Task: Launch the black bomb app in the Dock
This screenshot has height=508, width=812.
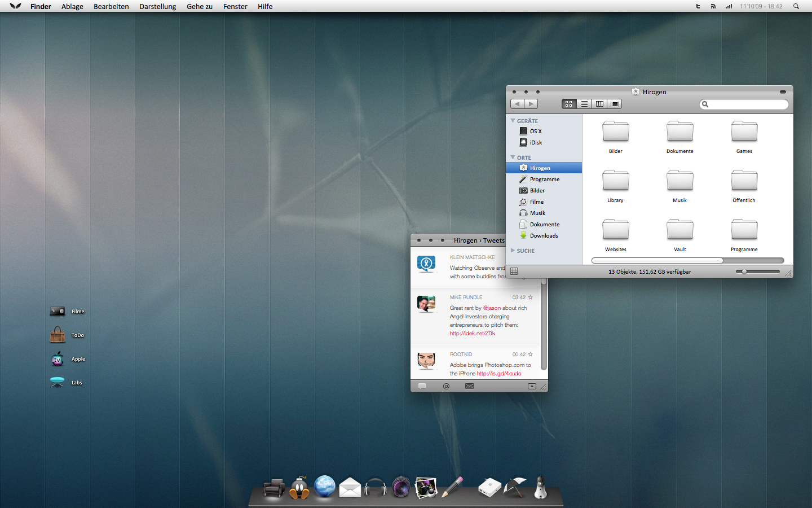Action: 299,487
